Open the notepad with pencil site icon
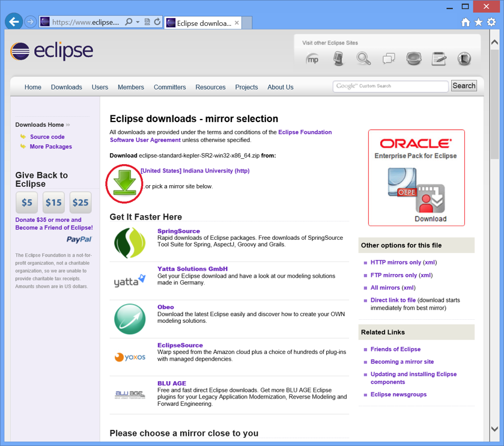Screen dimensions: 504x446 (439, 59)
